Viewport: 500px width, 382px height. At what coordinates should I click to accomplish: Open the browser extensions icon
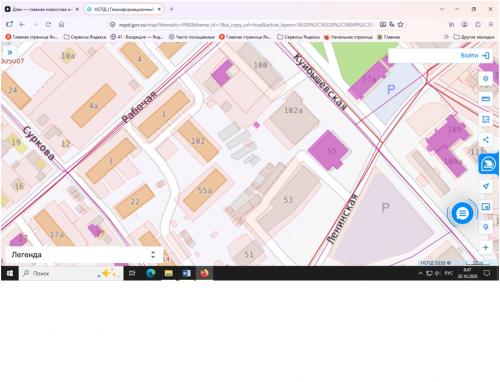point(478,24)
